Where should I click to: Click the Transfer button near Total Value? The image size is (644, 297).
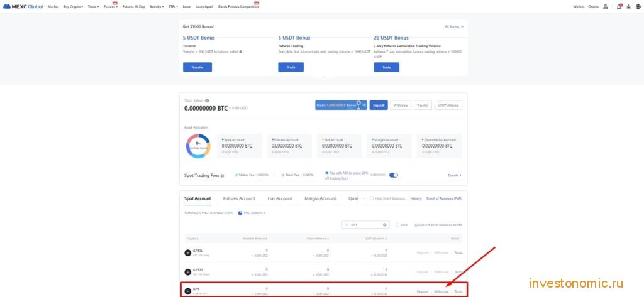coord(423,105)
